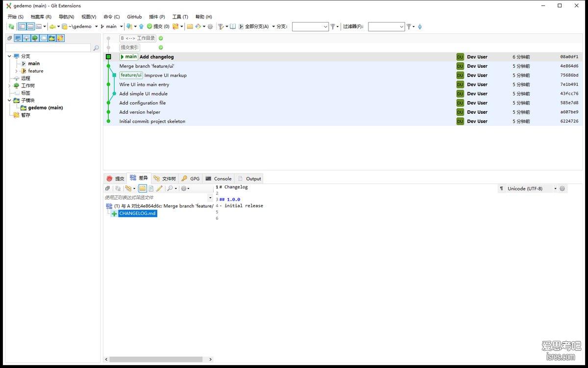Image resolution: width=588 pixels, height=368 pixels.
Task: Click the magnifier find icon in diff toolbar
Action: coord(170,188)
